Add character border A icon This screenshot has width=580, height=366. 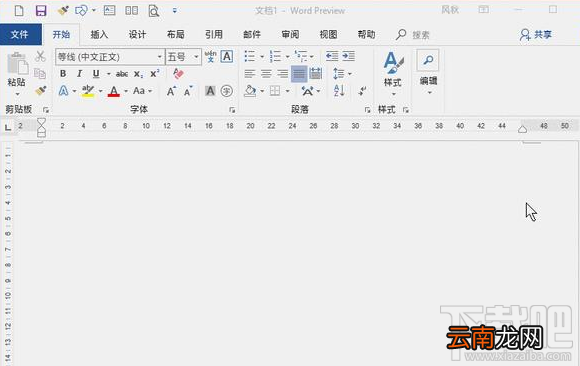pyautogui.click(x=227, y=57)
